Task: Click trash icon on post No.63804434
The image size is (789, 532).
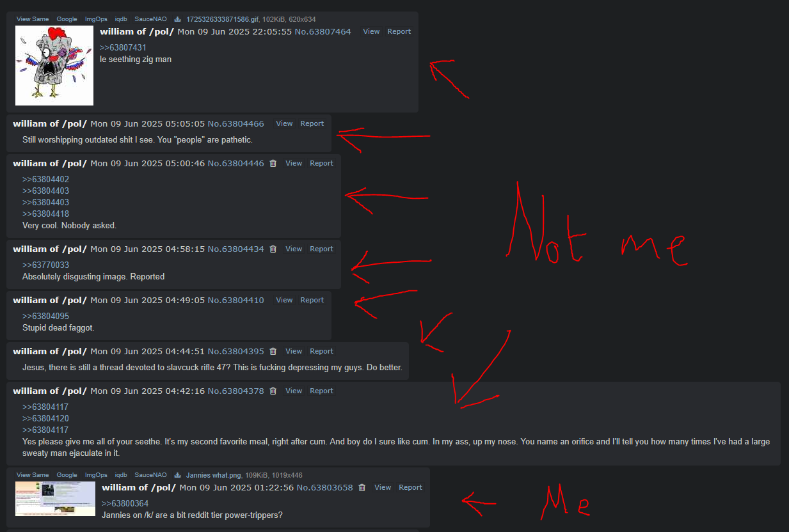Action: 273,249
